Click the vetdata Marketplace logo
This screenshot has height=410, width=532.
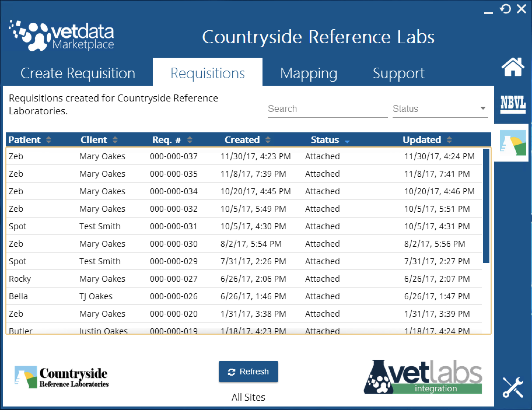[x=61, y=36]
